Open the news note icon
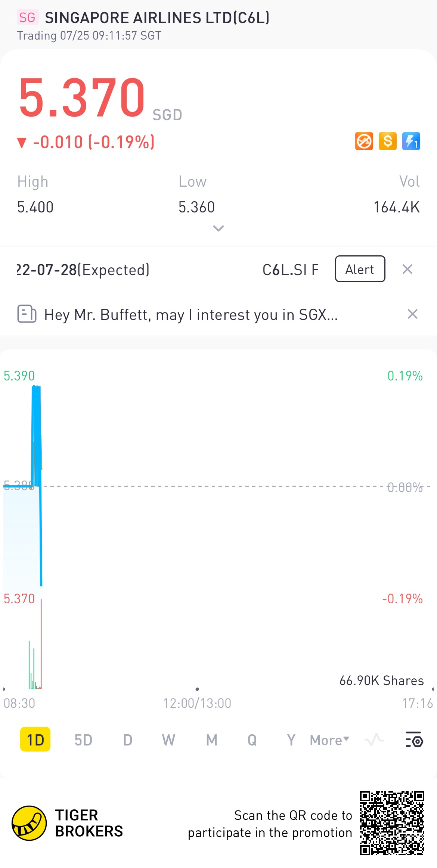The image size is (437, 868). pos(27,314)
